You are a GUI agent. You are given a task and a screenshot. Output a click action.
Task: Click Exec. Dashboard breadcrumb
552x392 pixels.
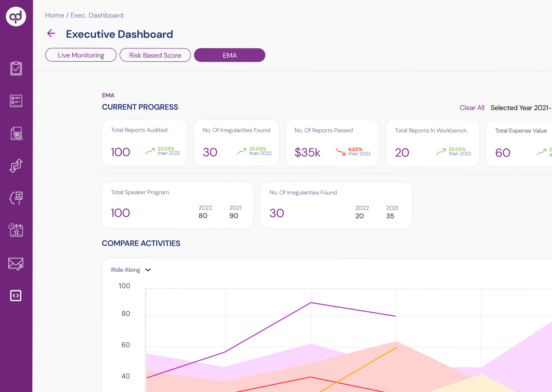(97, 15)
